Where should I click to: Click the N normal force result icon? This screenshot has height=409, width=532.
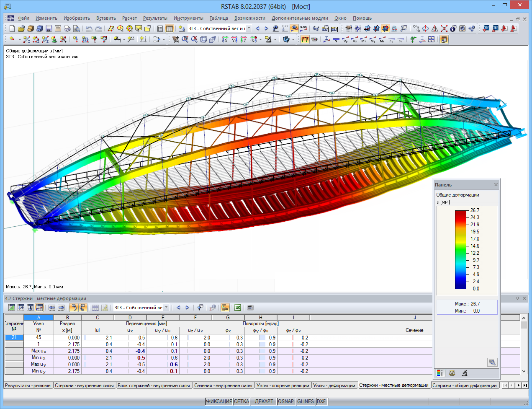[336, 39]
